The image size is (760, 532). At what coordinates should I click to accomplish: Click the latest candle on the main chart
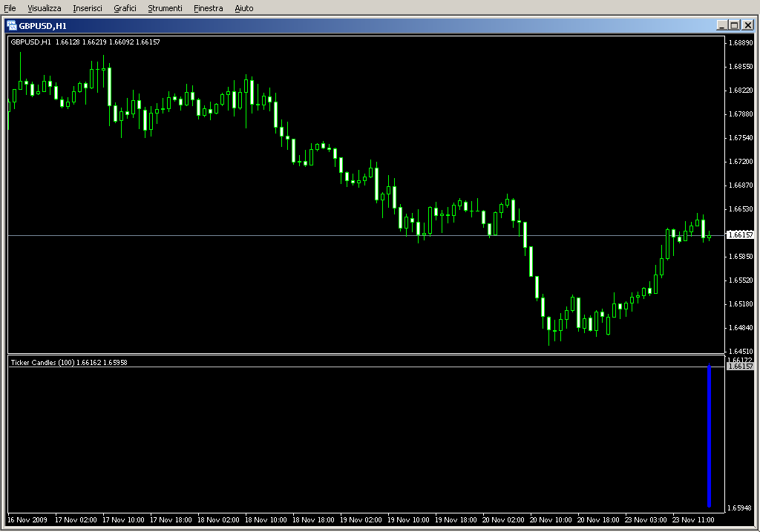(x=709, y=236)
